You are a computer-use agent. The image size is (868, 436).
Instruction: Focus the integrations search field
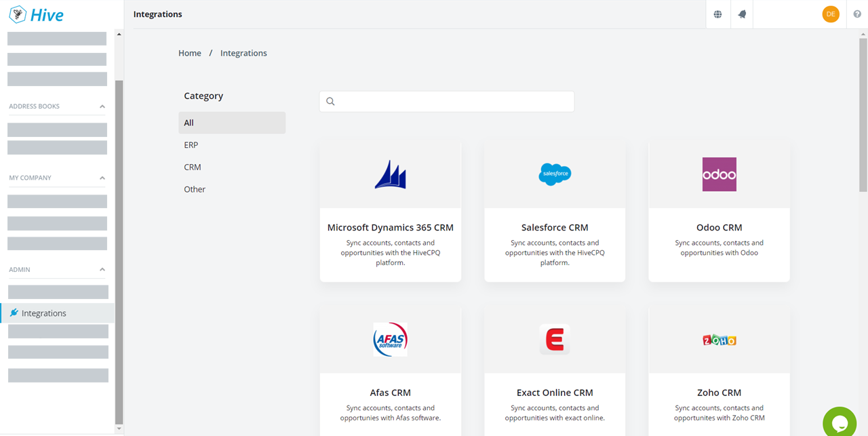(447, 102)
